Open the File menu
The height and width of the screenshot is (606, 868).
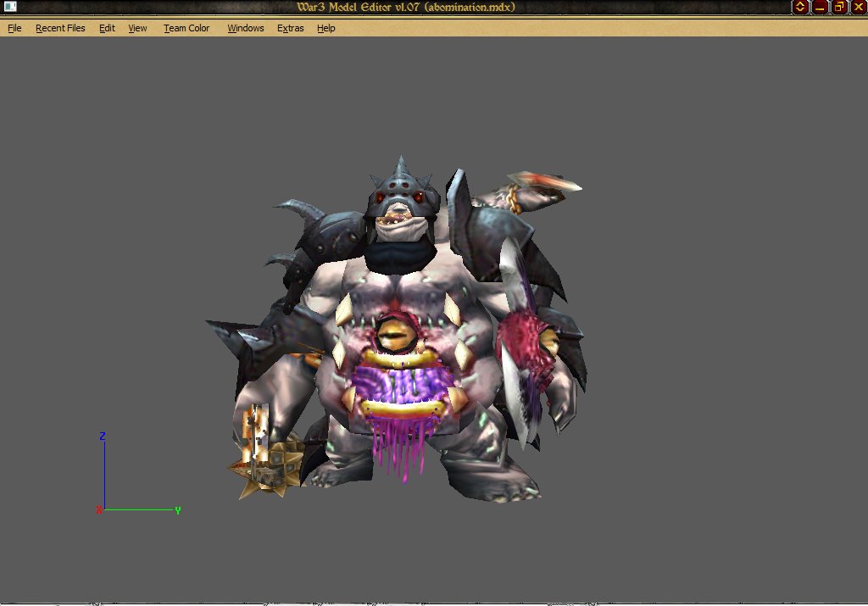(14, 28)
